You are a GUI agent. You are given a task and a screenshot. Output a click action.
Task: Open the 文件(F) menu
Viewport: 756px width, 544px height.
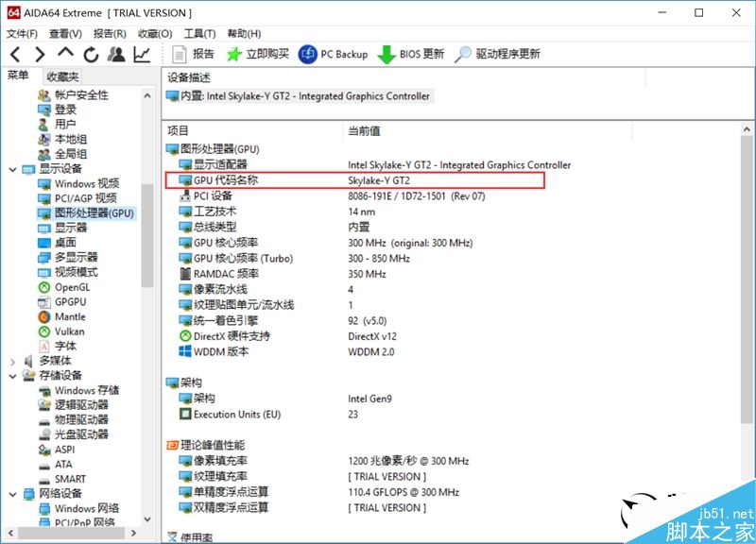click(x=22, y=34)
